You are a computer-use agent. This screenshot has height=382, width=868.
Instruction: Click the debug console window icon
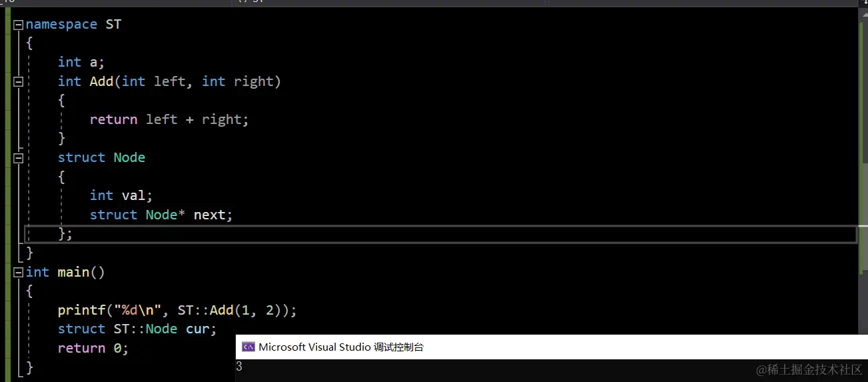click(x=248, y=347)
